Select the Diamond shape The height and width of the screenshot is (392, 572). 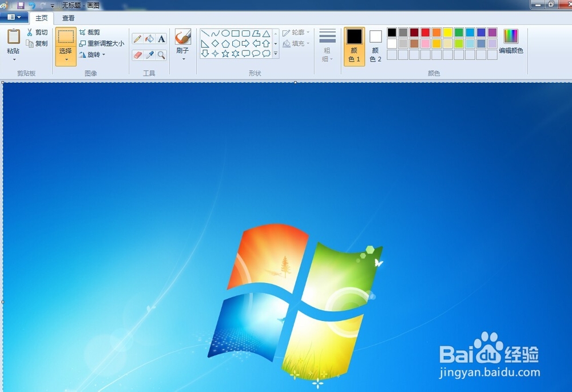215,44
